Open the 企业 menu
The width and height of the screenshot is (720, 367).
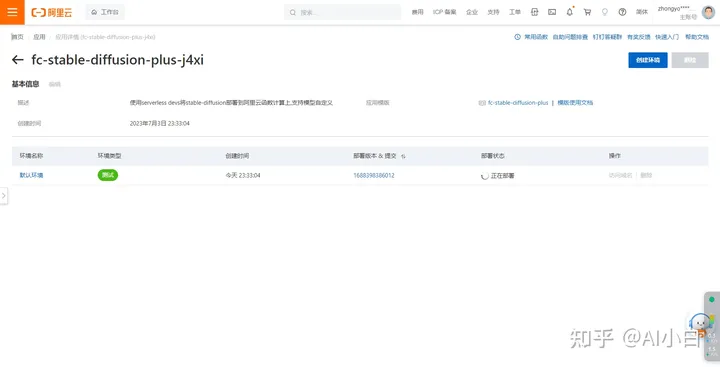pos(472,12)
